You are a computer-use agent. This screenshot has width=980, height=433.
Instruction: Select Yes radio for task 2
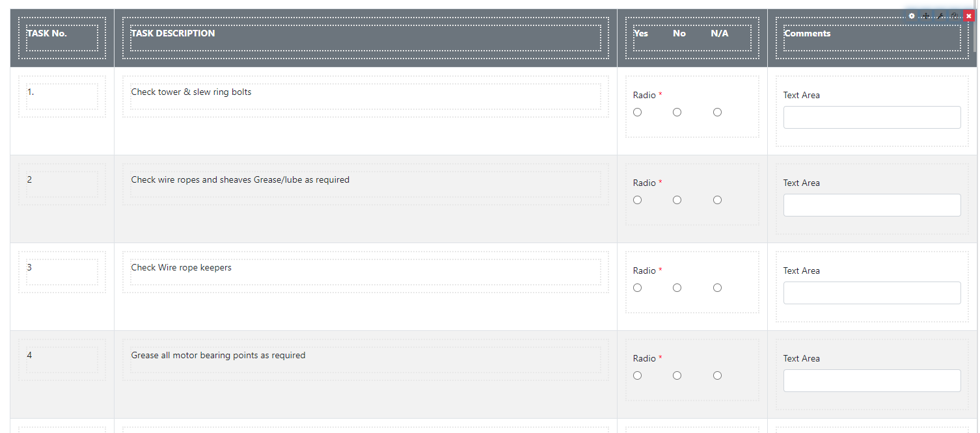tap(637, 200)
